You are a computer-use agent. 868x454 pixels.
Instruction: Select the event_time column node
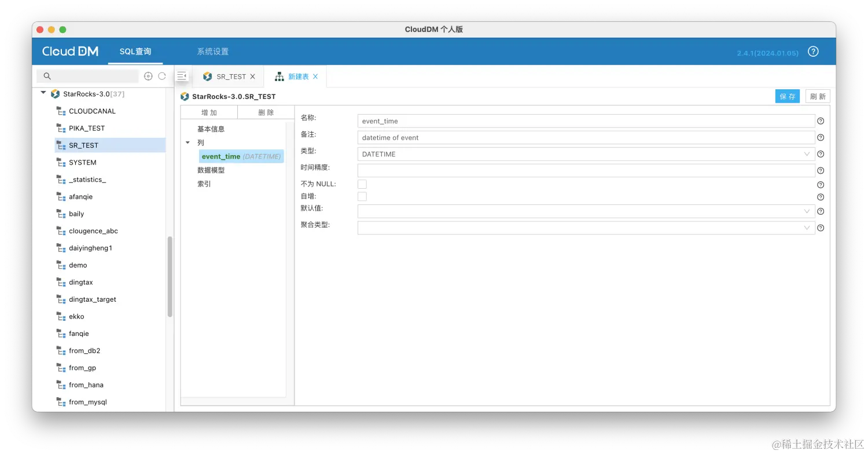[241, 156]
